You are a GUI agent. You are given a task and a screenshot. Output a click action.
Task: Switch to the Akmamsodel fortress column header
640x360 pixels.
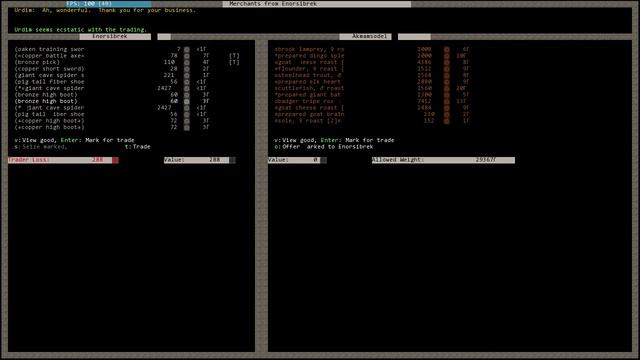pos(365,36)
